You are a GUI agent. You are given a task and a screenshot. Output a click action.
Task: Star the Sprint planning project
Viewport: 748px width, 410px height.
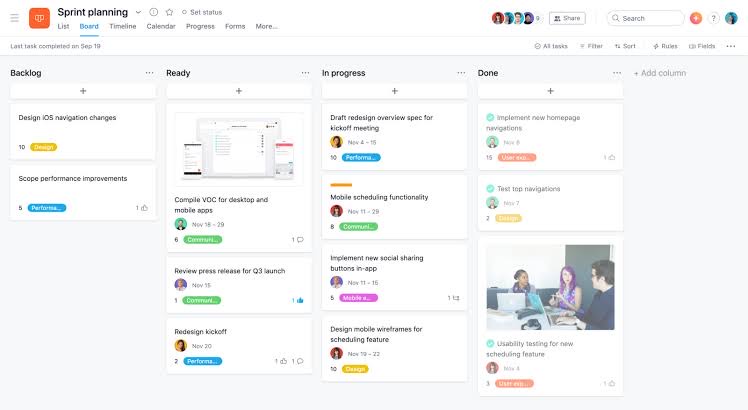[168, 12]
